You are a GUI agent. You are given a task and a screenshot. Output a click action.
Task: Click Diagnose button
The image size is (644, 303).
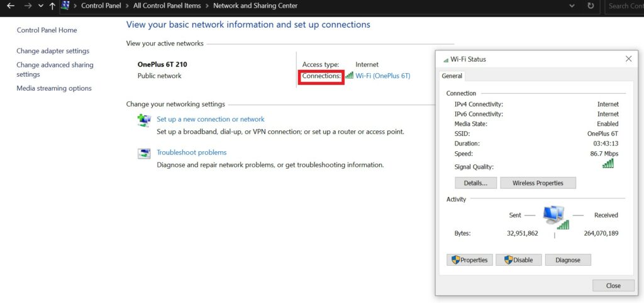click(x=568, y=260)
